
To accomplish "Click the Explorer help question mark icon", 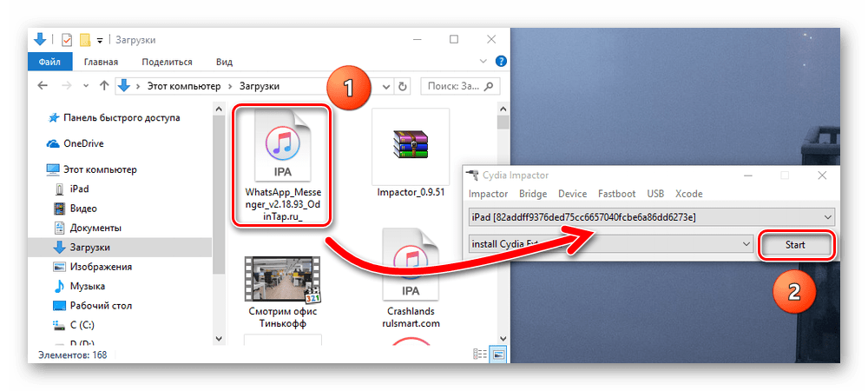I will tap(501, 62).
